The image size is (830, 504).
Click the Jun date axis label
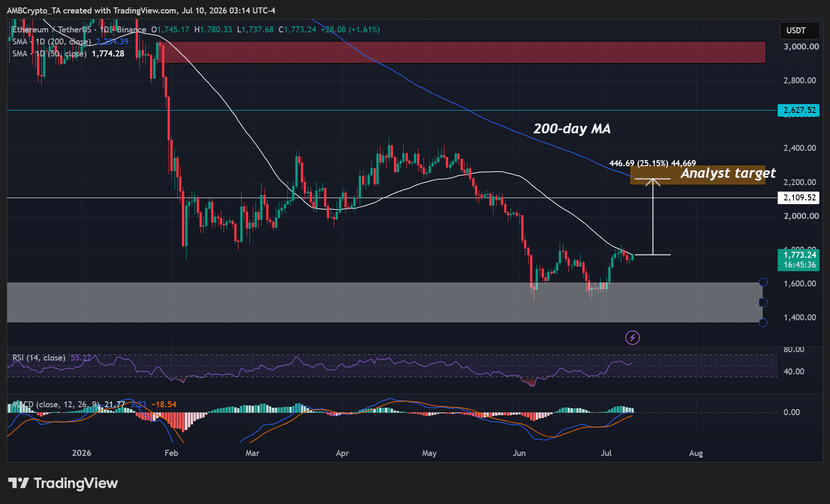tap(519, 453)
